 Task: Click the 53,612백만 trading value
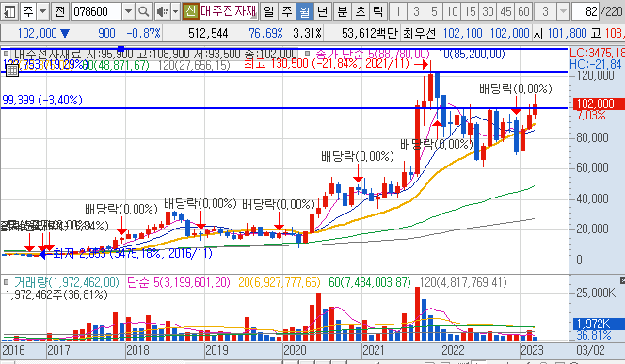[x=370, y=34]
